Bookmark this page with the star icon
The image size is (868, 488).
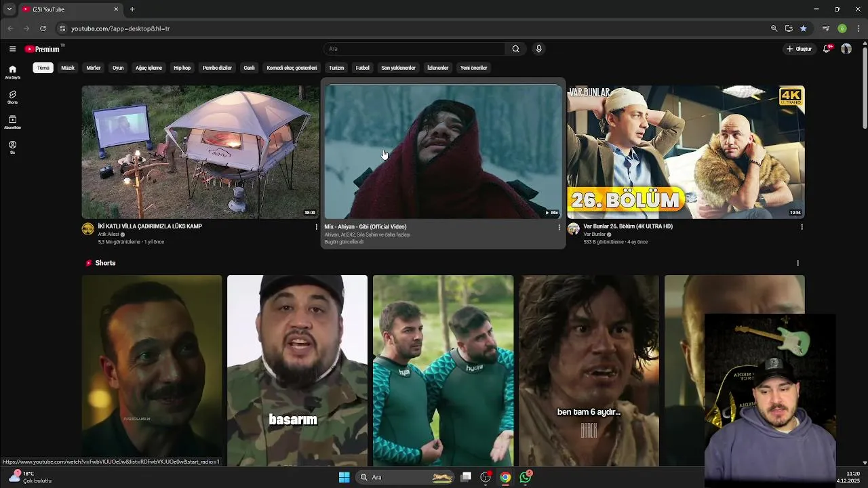click(803, 28)
